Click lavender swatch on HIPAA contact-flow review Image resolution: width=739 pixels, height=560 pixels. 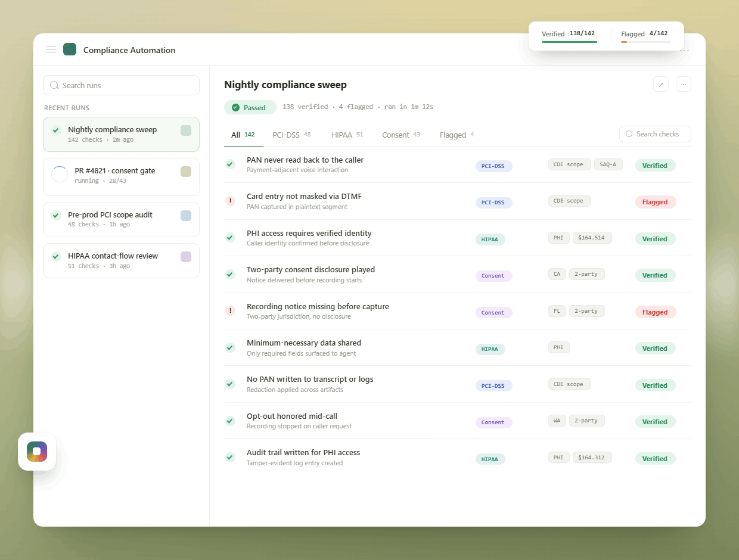[x=186, y=257]
